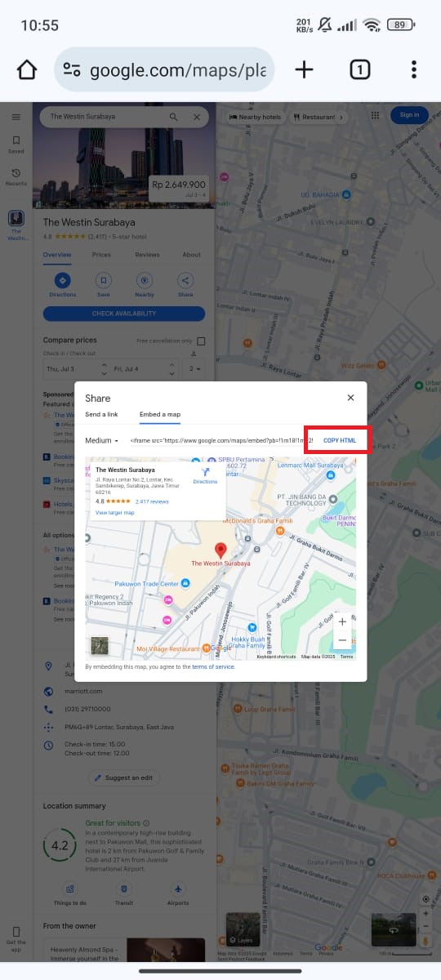Tap the Chrome home icon
This screenshot has width=441, height=980.
27,69
